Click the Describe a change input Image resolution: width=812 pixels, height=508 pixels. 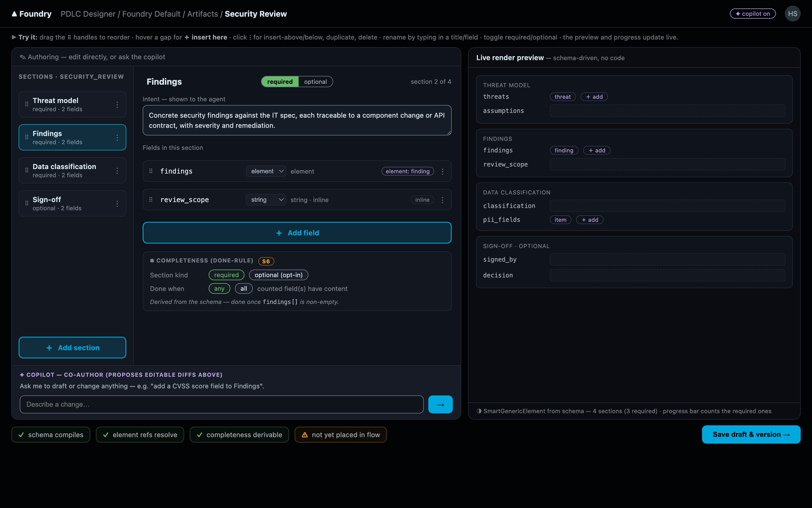tap(221, 404)
